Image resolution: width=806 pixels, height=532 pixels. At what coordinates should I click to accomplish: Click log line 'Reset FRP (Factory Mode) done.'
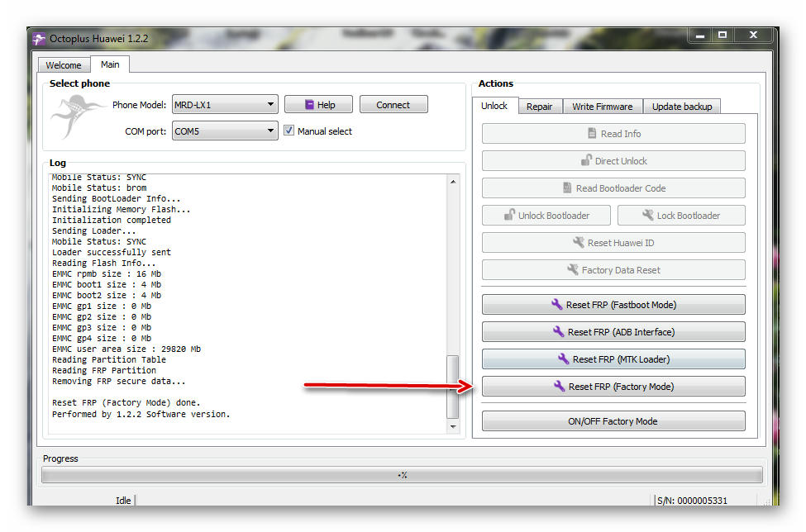coord(126,402)
